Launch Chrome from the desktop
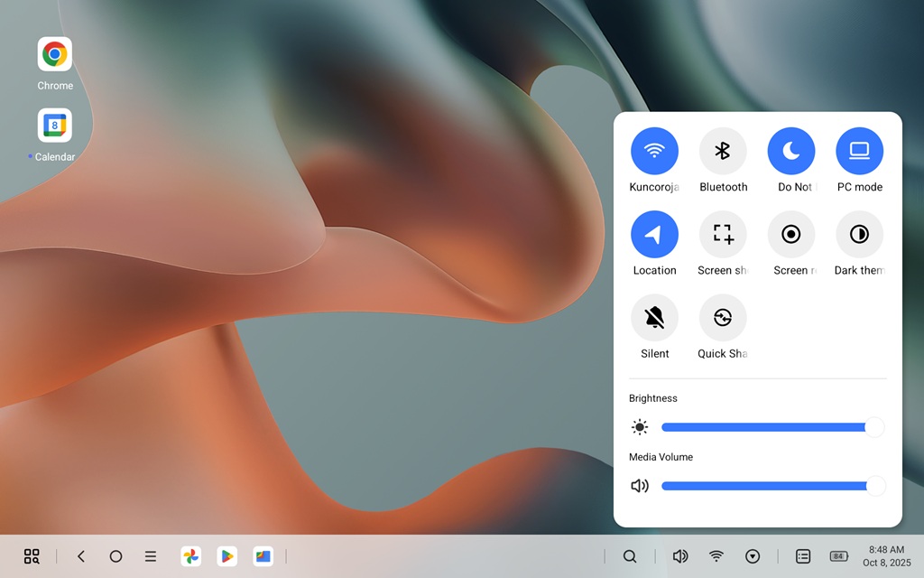This screenshot has width=924, height=578. 54,52
